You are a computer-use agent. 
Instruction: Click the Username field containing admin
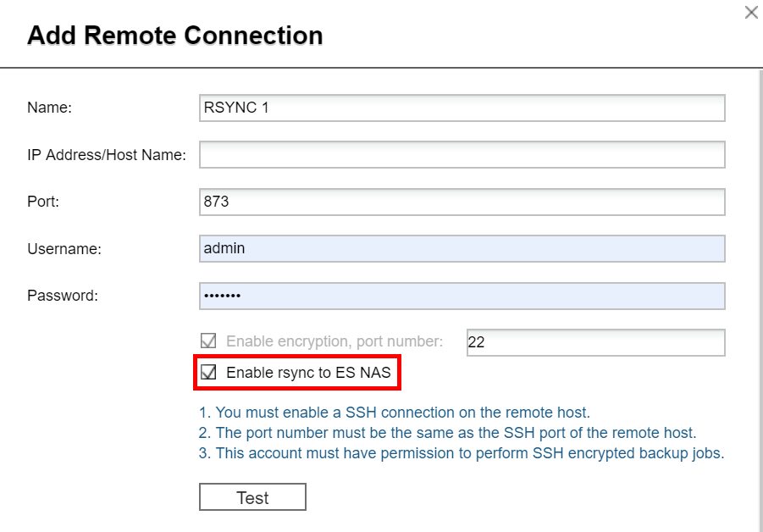462,249
